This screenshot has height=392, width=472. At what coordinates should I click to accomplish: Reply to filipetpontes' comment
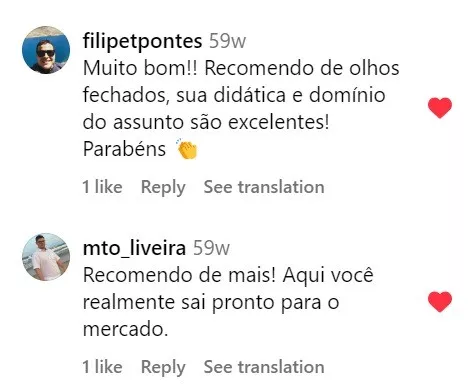pyautogui.click(x=163, y=187)
